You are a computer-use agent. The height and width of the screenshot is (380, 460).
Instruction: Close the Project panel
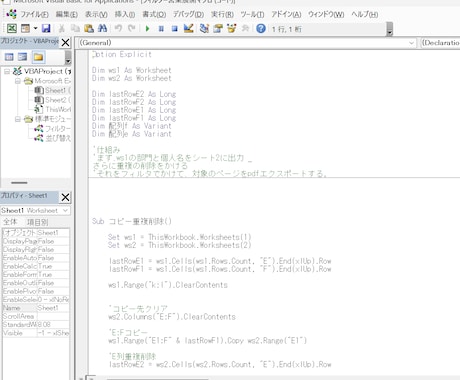[66, 42]
